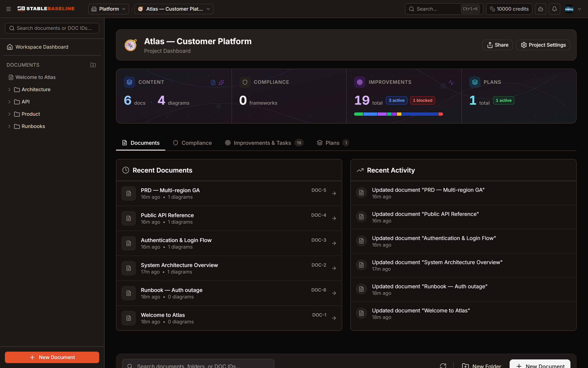The image size is (588, 368).
Task: Open PRD — Multi-region GA document
Action: pyautogui.click(x=229, y=193)
